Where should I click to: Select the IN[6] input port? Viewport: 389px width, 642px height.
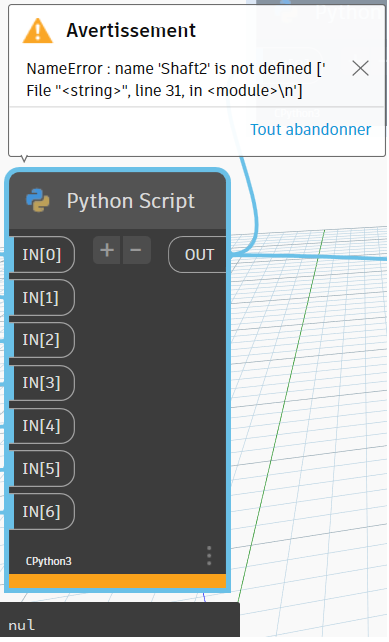[x=41, y=511]
